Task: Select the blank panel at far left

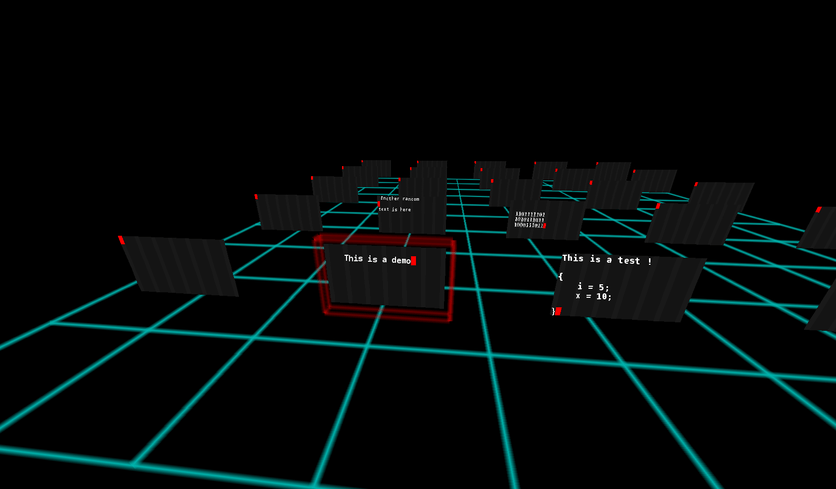Action: pyautogui.click(x=180, y=265)
